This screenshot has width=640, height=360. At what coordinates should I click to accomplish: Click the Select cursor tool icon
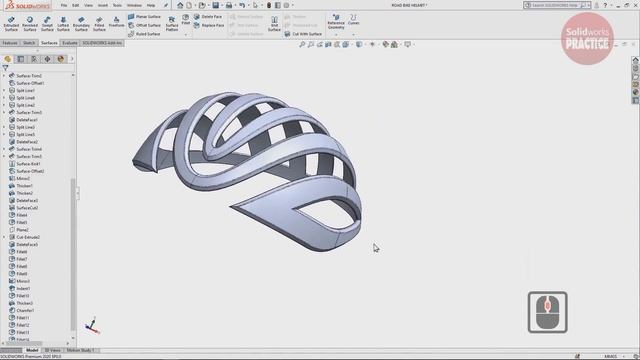tap(255, 5)
